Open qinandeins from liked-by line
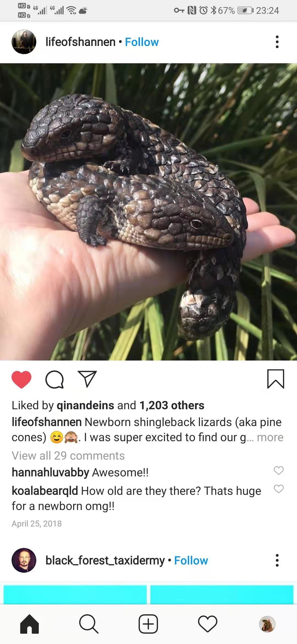This screenshot has width=297, height=644. tap(85, 405)
